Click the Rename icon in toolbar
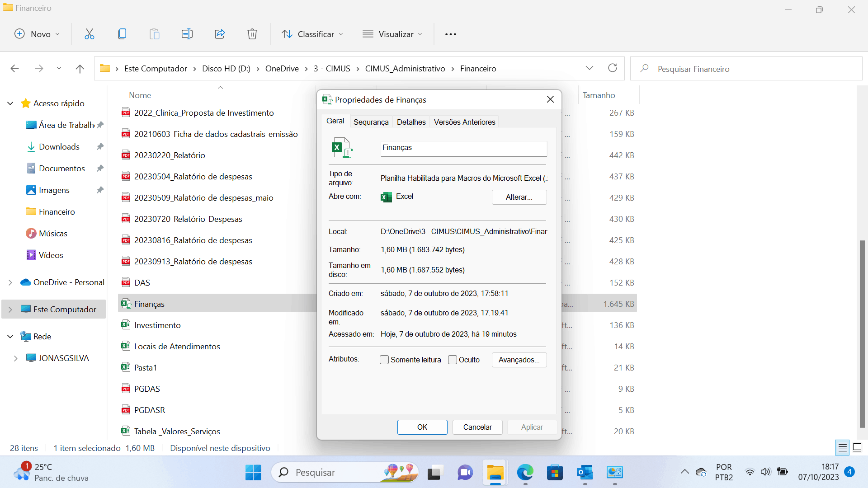Image resolution: width=868 pixels, height=488 pixels. (x=187, y=34)
